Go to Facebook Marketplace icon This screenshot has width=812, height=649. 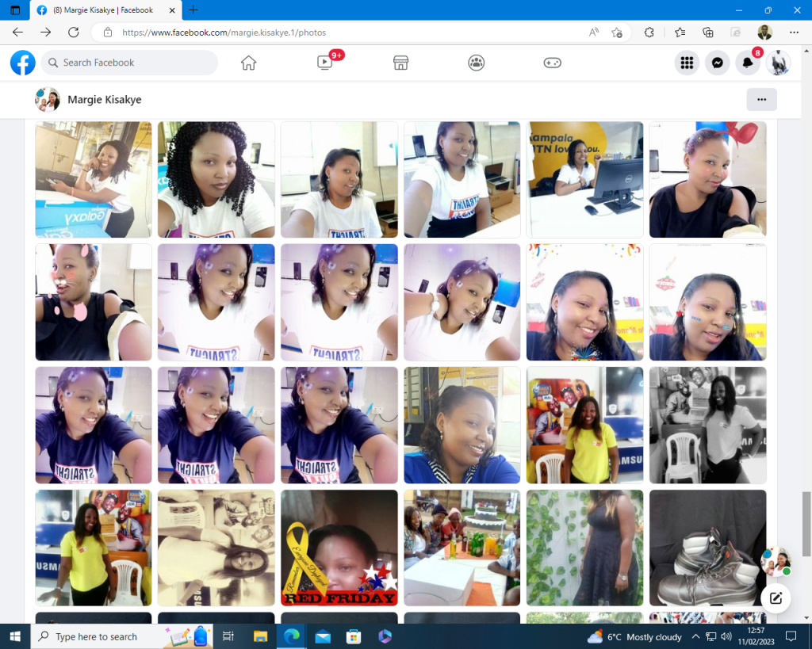[x=400, y=63]
